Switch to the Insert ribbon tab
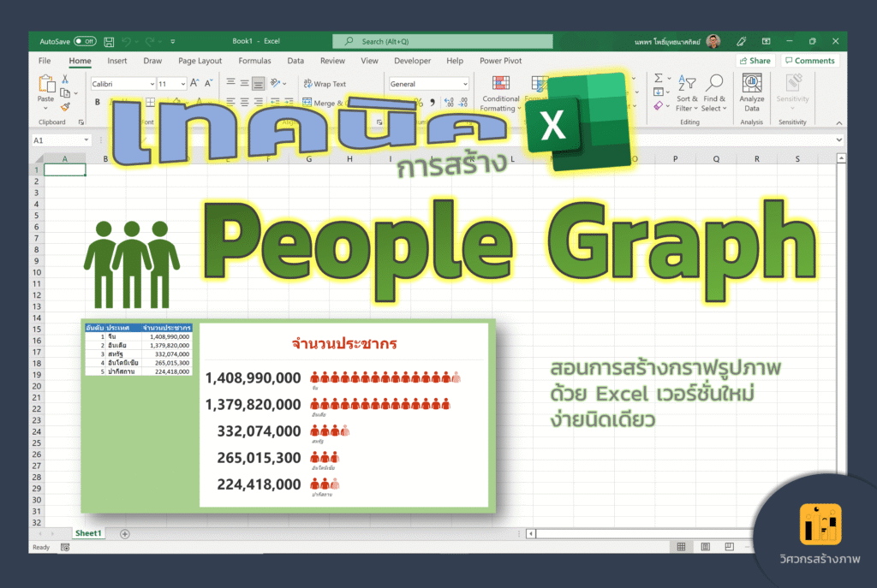 (x=116, y=61)
